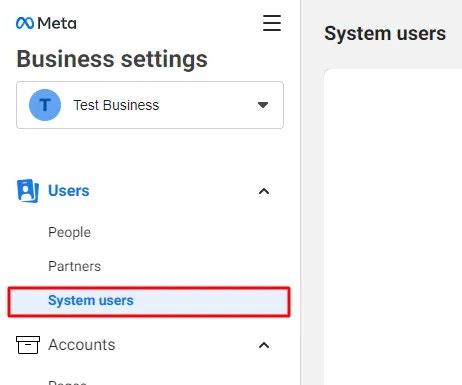Open the Partners menu item
Image resolution: width=462 pixels, height=385 pixels.
(x=74, y=266)
